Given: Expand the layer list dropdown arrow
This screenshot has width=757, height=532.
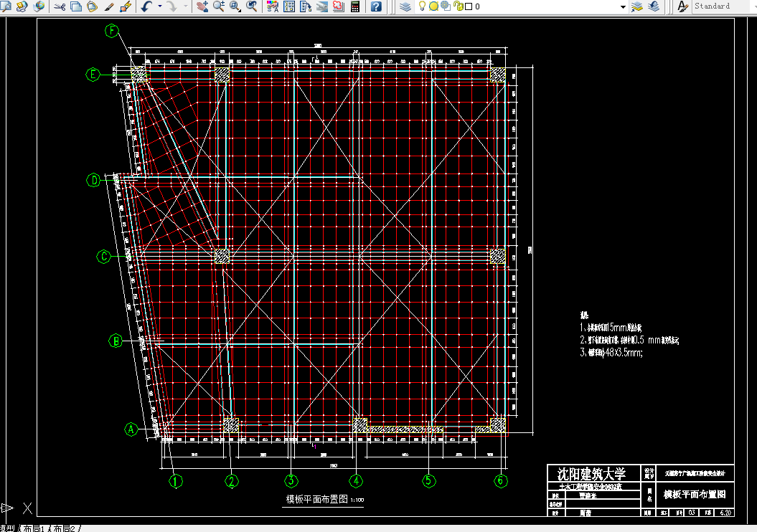Looking at the screenshot, I should click(x=623, y=6).
